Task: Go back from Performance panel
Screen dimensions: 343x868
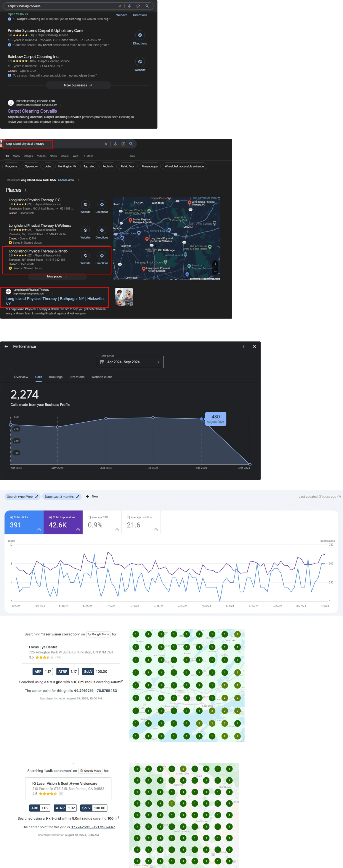Action: point(7,346)
